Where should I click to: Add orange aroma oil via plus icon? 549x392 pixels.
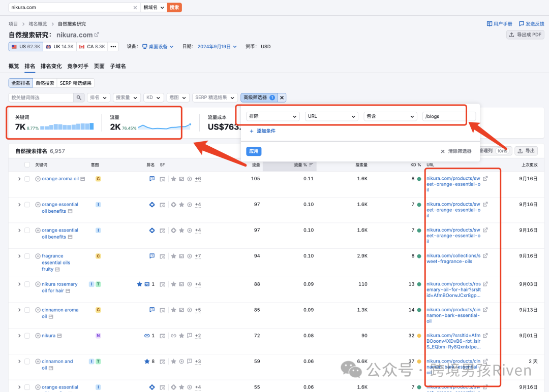coord(38,179)
